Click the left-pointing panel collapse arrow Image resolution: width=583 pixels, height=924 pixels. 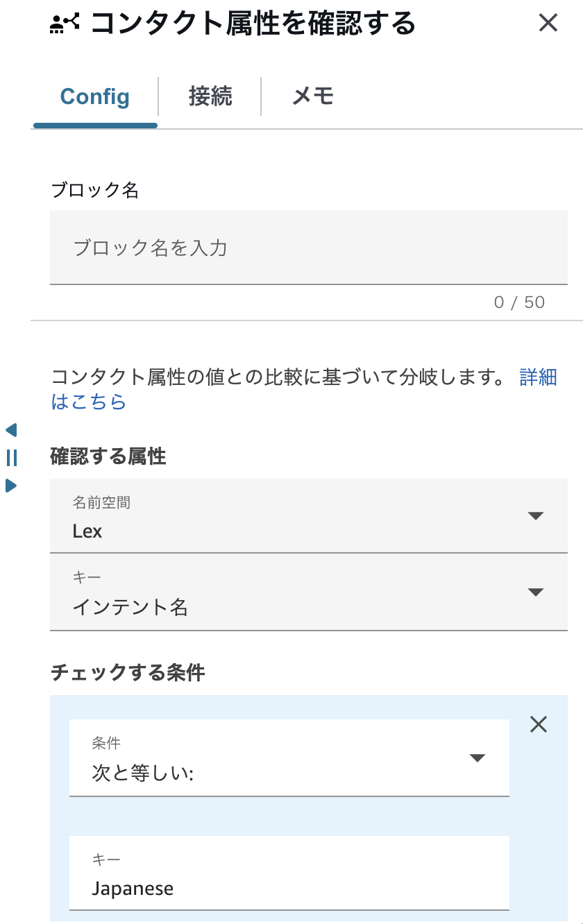11,430
